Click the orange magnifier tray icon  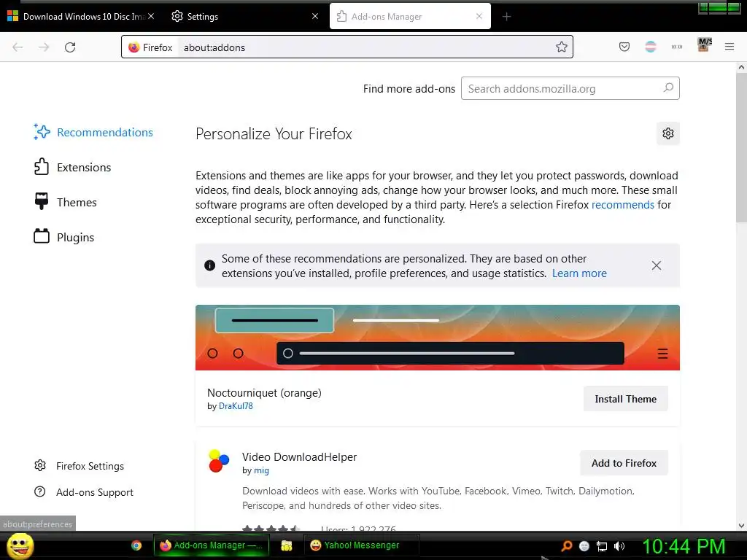click(x=567, y=545)
